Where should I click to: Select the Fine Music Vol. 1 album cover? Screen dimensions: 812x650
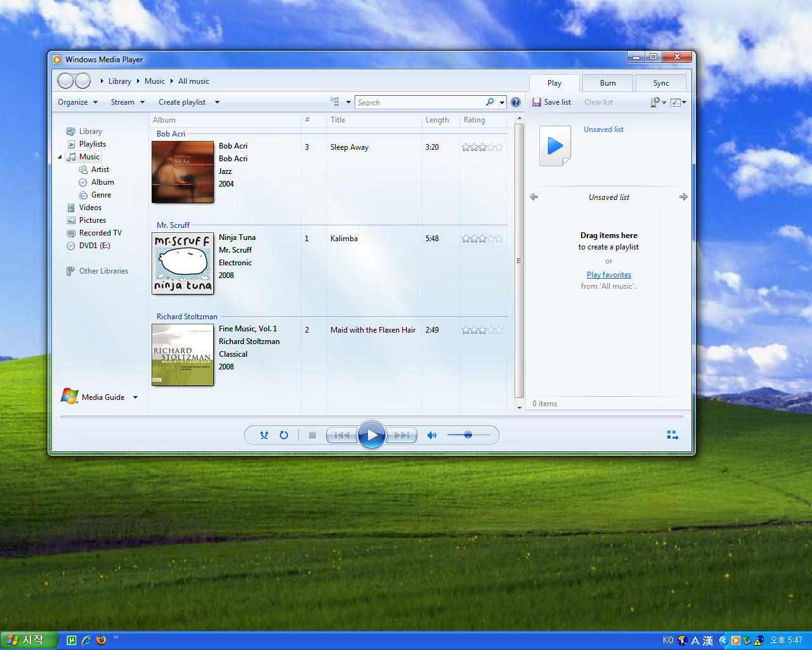(x=183, y=355)
